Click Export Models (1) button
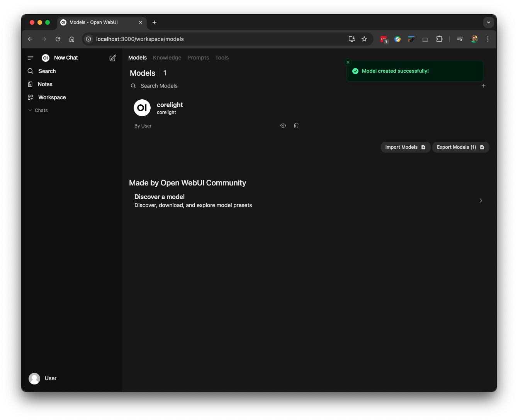Viewport: 518px width, 420px height. coord(460,147)
